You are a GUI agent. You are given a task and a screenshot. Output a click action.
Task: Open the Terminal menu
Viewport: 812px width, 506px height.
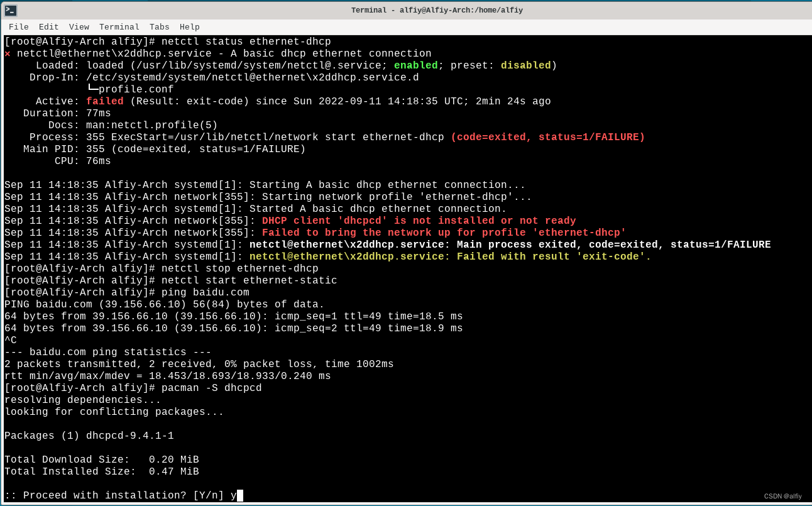(x=119, y=27)
